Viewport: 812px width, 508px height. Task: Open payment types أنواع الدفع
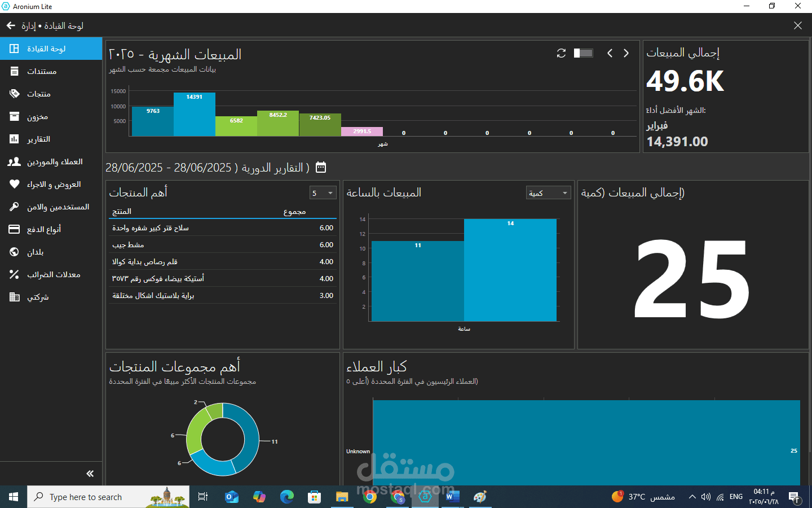51,229
